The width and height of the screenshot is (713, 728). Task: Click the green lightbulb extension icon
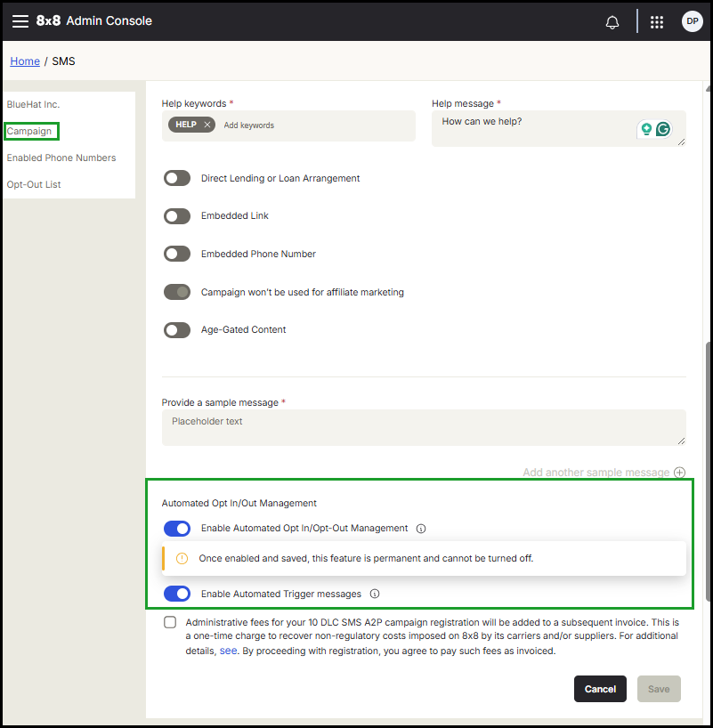tap(646, 129)
